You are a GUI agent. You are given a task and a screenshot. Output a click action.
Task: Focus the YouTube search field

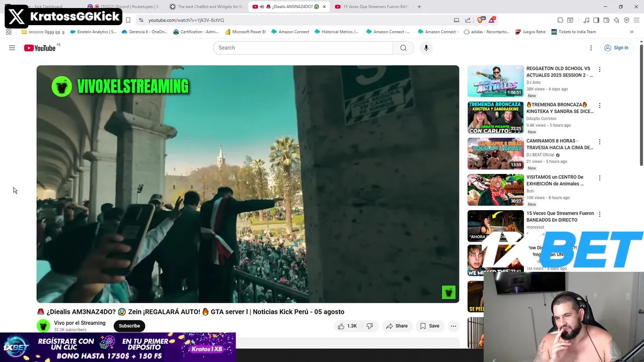pyautogui.click(x=303, y=48)
